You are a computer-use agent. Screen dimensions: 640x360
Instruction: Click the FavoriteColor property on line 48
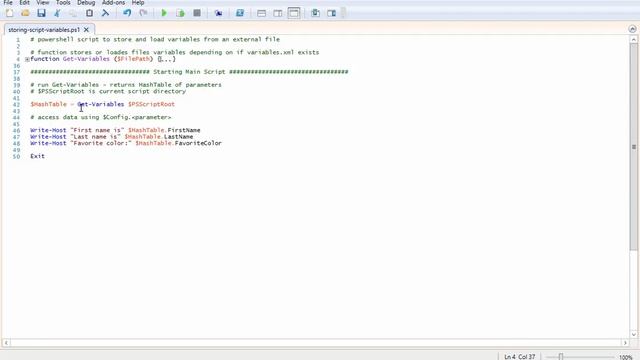198,143
